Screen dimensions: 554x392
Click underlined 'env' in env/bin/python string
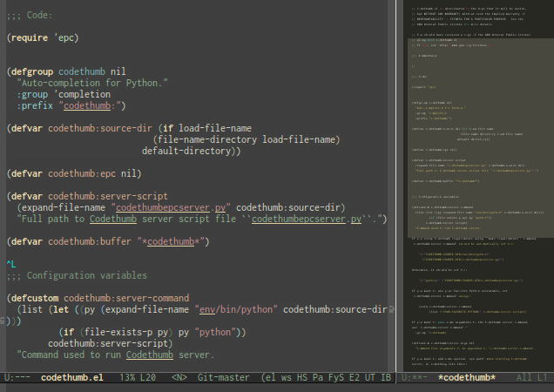coord(207,309)
